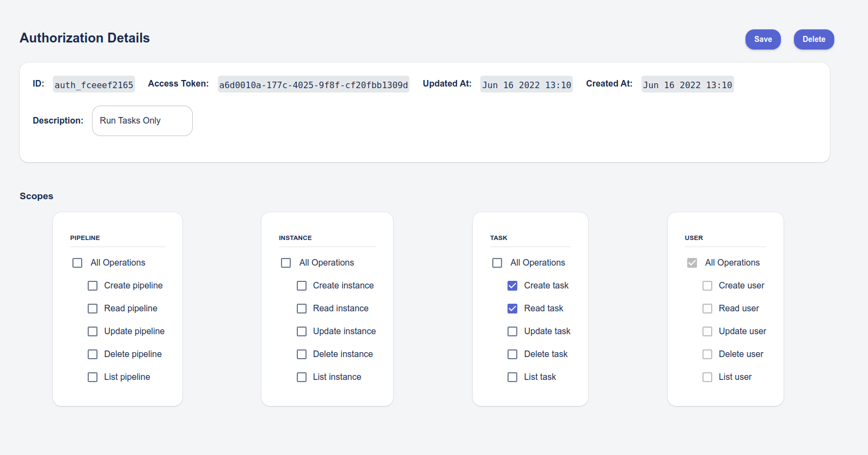Enable List task scope

pos(512,377)
